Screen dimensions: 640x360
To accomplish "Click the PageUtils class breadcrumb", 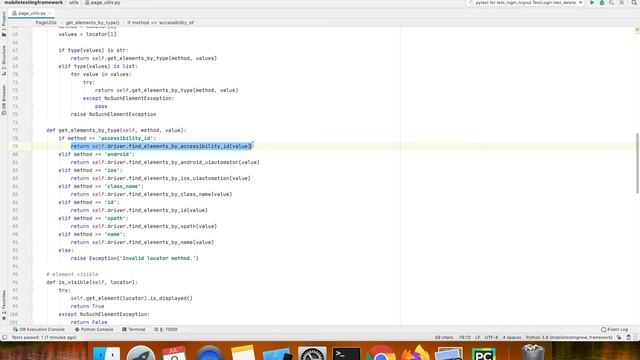I will [x=46, y=22].
